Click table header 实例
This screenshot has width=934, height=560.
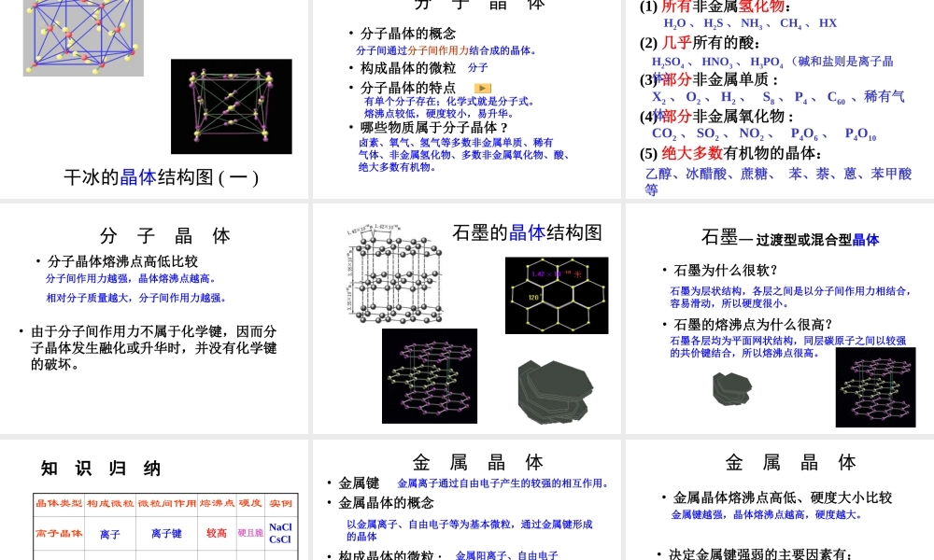tap(280, 503)
